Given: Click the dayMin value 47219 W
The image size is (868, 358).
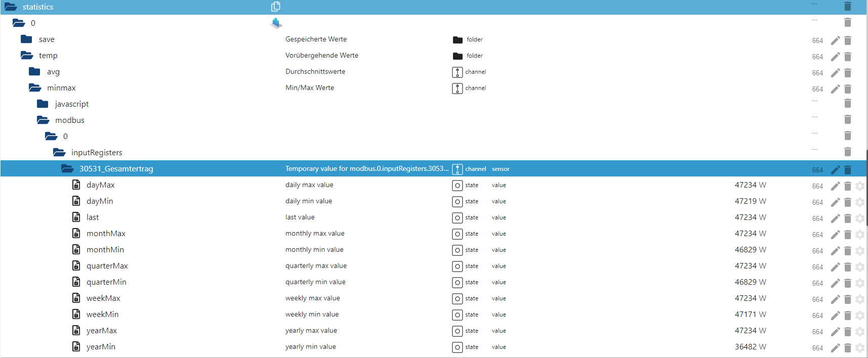Looking at the screenshot, I should [751, 201].
